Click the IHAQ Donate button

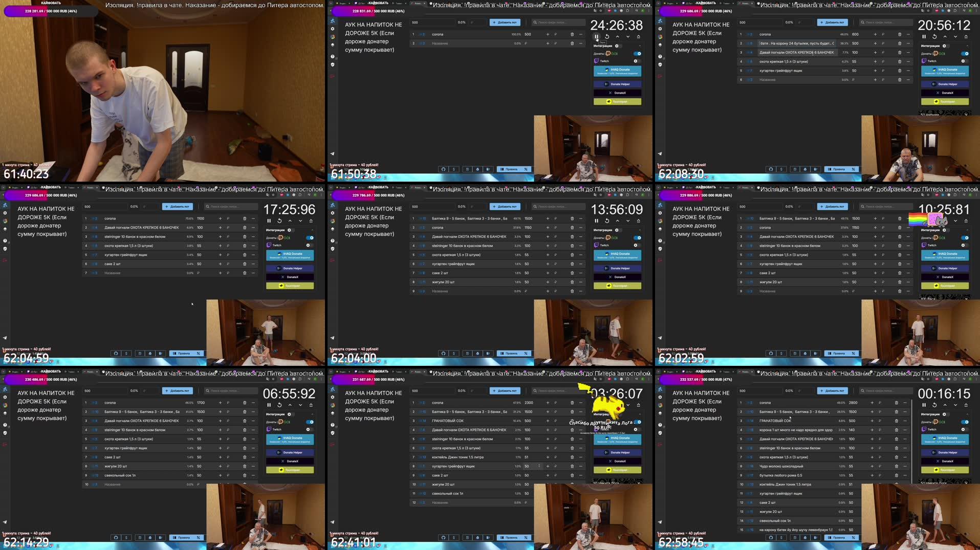pyautogui.click(x=618, y=70)
